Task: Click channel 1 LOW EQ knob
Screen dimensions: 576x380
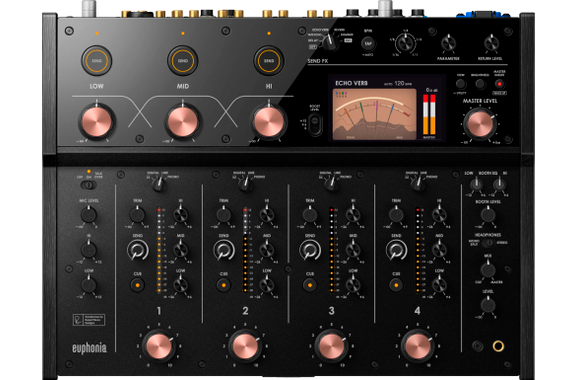Action: tap(180, 285)
